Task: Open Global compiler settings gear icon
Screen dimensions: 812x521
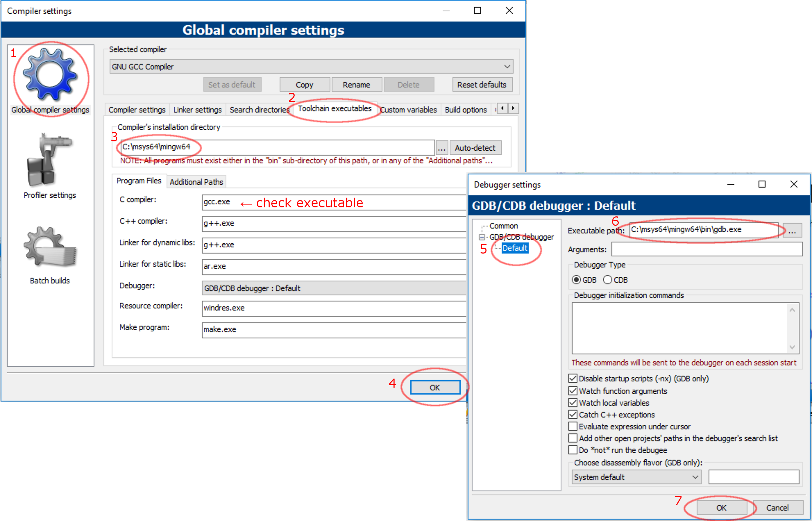Action: pyautogui.click(x=50, y=75)
